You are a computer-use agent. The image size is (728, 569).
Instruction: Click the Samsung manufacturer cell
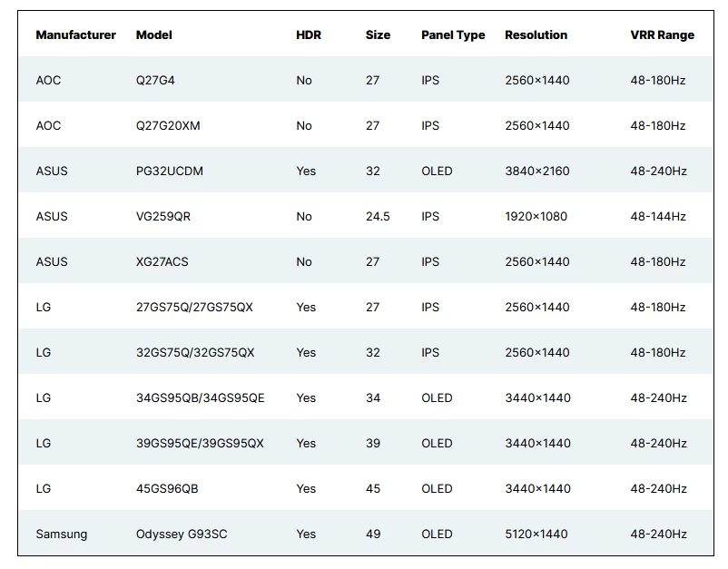point(62,535)
